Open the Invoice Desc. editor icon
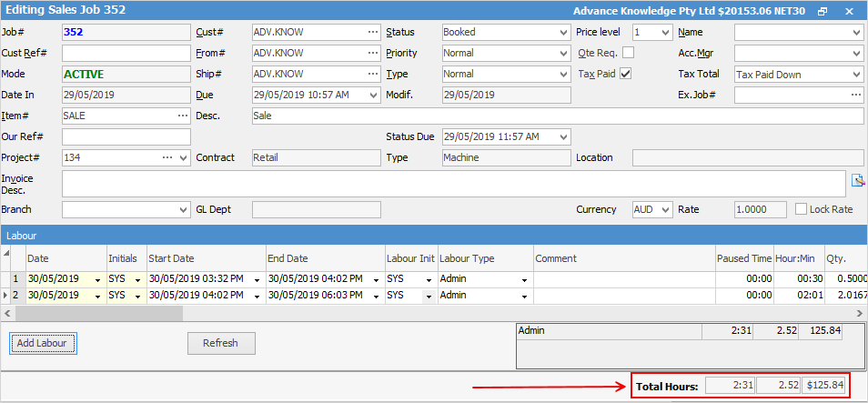This screenshot has height=403, width=868. coord(857,180)
